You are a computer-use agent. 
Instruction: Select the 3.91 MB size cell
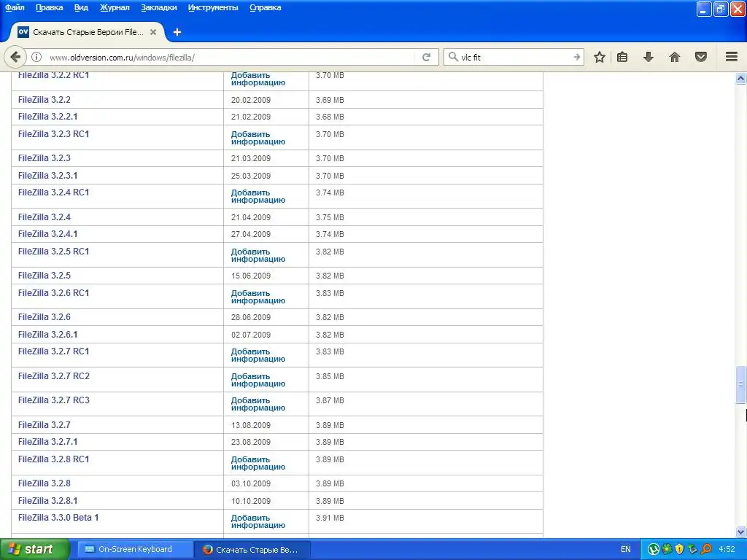(x=330, y=518)
